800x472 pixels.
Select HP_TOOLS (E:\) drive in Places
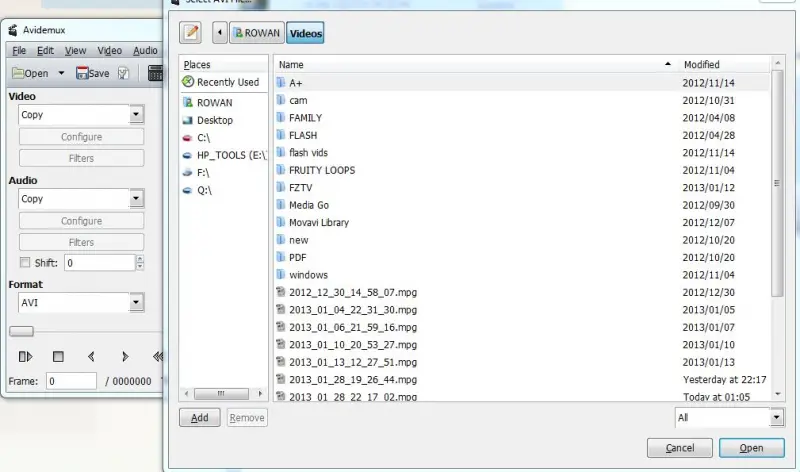click(223, 155)
